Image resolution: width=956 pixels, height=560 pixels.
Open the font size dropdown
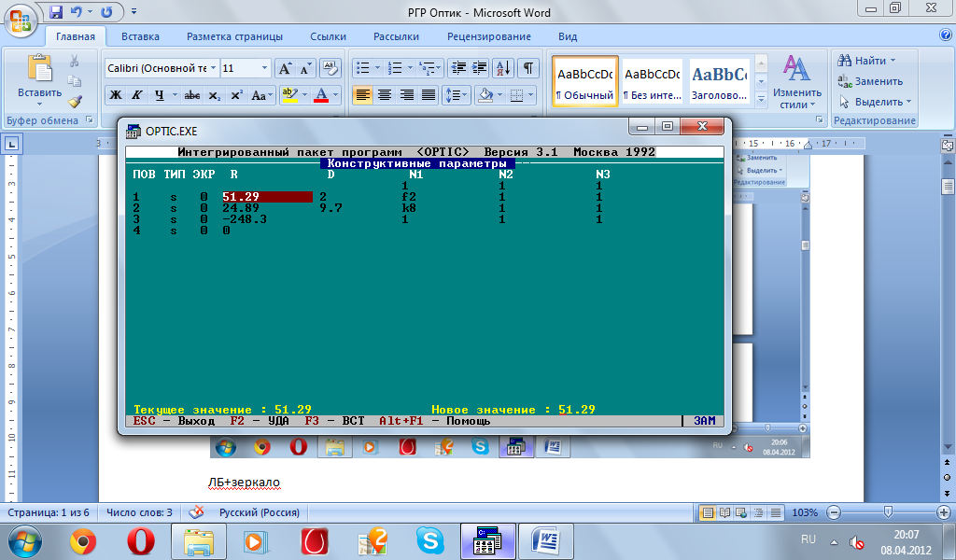[264, 68]
